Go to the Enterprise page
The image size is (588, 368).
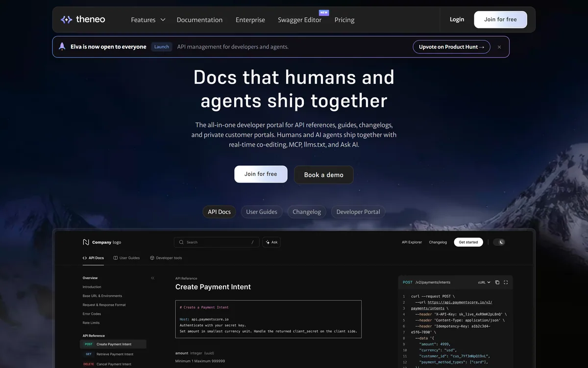(x=250, y=20)
